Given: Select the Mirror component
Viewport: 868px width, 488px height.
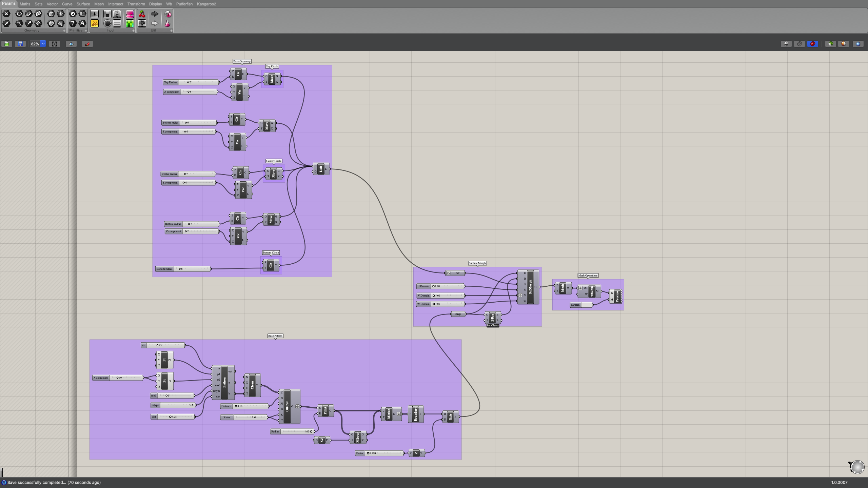Looking at the screenshot, I should click(357, 437).
